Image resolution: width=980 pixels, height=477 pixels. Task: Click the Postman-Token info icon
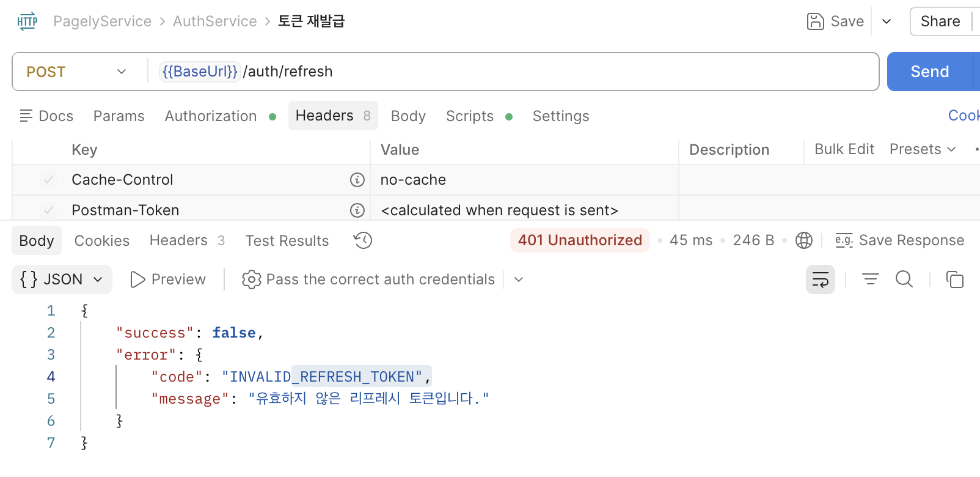[x=357, y=210]
